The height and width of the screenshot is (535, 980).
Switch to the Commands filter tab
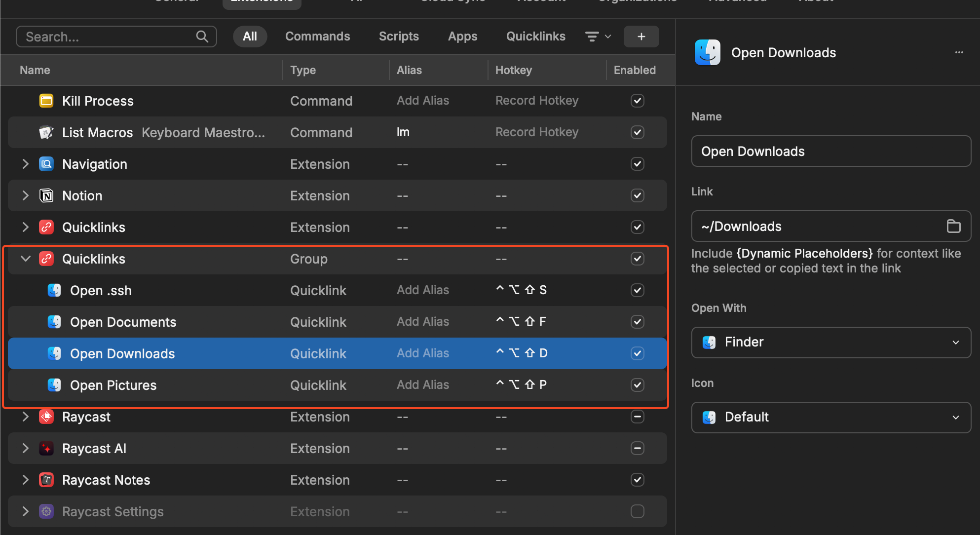317,37
